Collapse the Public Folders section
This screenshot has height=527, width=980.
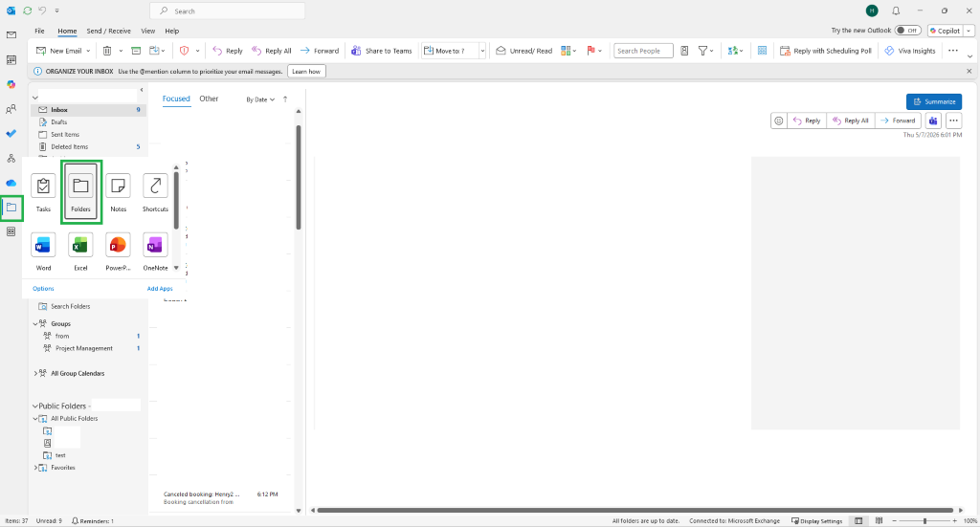tap(35, 406)
